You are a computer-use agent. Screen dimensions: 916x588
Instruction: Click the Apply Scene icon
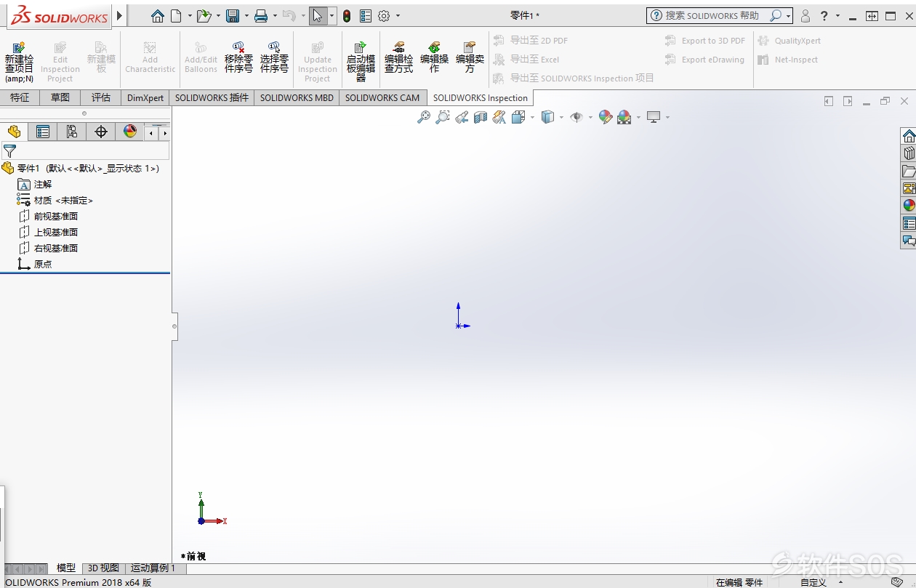(x=624, y=117)
